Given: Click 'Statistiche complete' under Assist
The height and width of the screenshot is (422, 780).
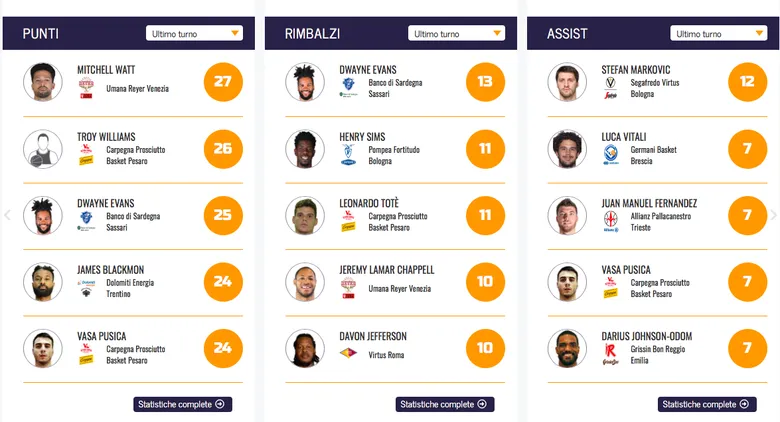Looking at the screenshot, I should 707,404.
